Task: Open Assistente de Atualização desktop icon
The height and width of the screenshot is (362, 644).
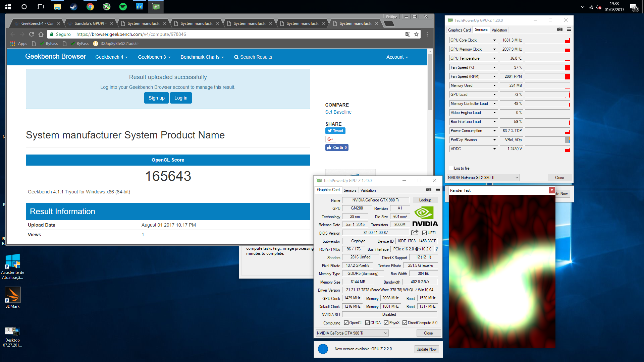Action: 12,266
